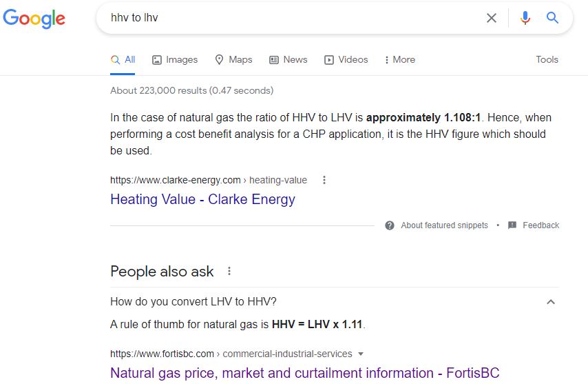Start voice search with microphone icon
Screen dimensions: 588x384
525,18
